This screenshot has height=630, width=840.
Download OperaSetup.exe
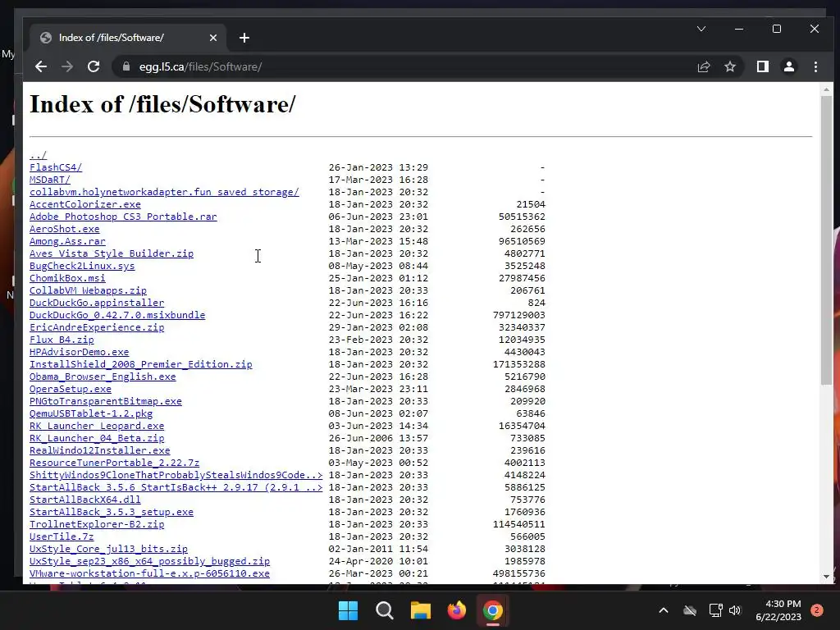point(71,390)
